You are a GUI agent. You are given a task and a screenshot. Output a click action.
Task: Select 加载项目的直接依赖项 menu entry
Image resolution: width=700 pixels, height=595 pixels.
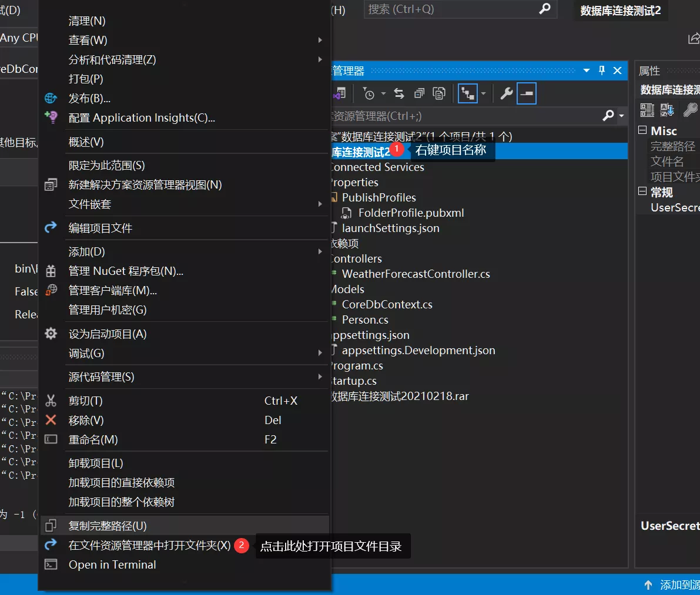point(184,483)
